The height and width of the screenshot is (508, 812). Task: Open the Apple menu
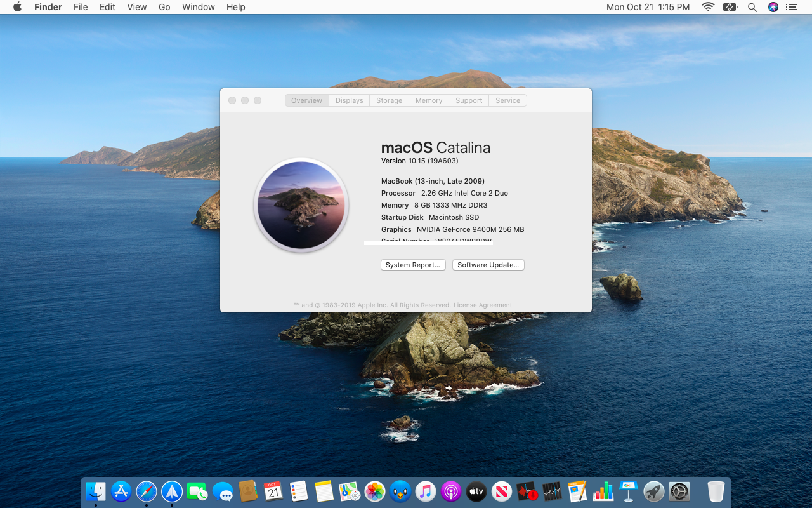[x=17, y=7]
